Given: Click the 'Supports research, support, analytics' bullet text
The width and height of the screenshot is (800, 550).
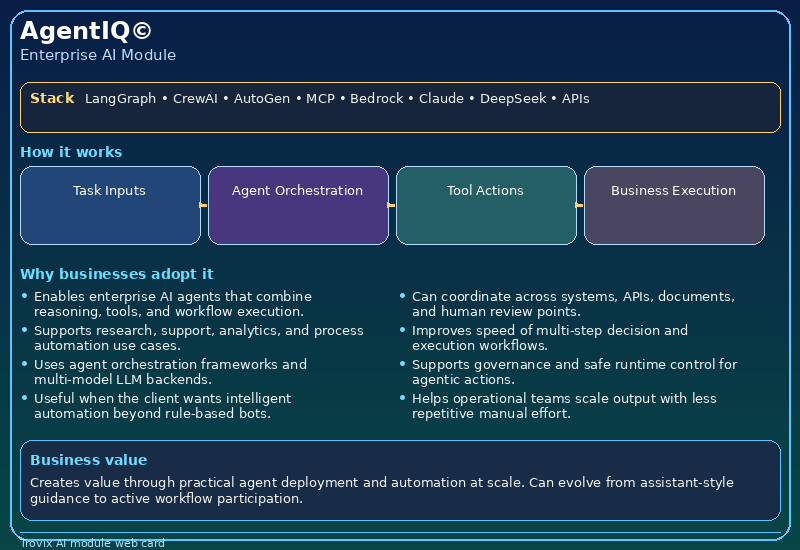Looking at the screenshot, I should pyautogui.click(x=198, y=338).
